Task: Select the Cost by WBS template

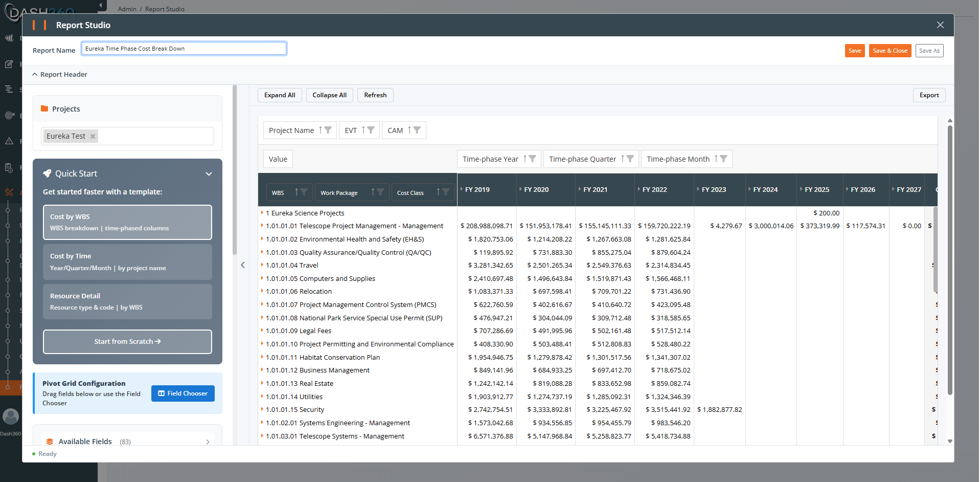Action: pos(127,222)
